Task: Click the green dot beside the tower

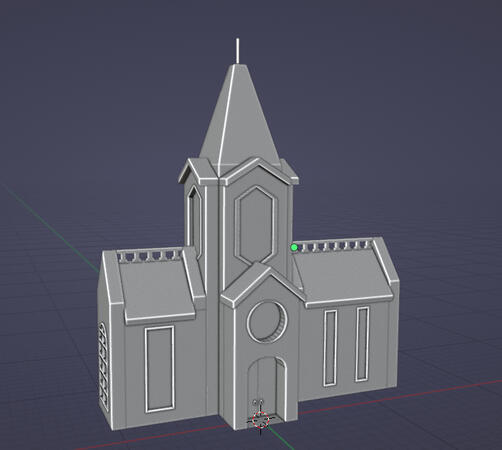Action: click(x=294, y=247)
